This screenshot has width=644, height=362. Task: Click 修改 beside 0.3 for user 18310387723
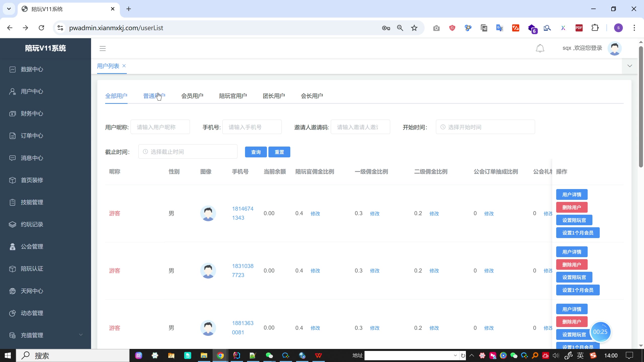click(x=375, y=271)
